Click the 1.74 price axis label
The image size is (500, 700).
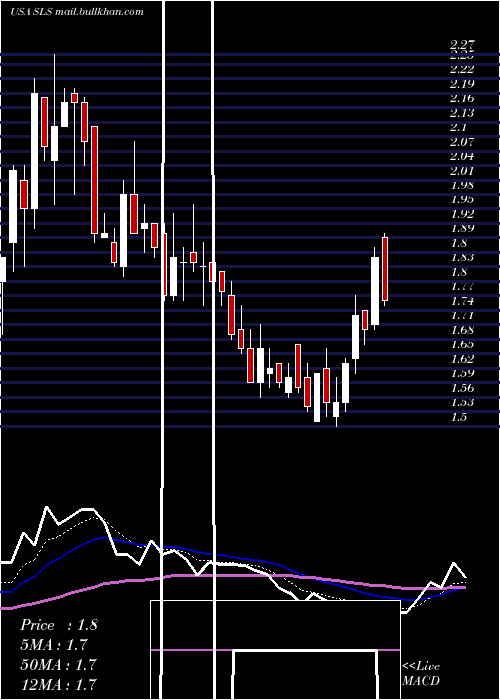pos(462,301)
